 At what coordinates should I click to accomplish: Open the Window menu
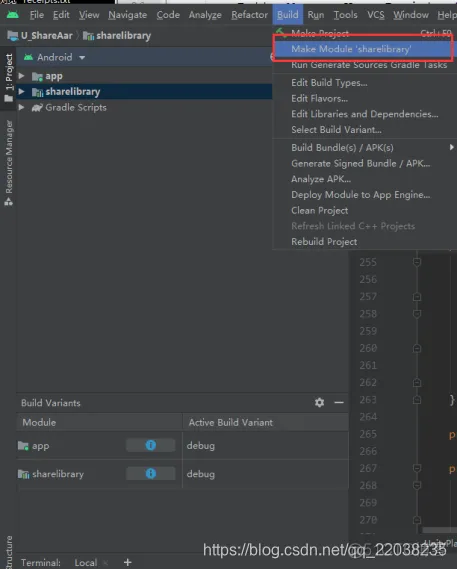click(411, 15)
